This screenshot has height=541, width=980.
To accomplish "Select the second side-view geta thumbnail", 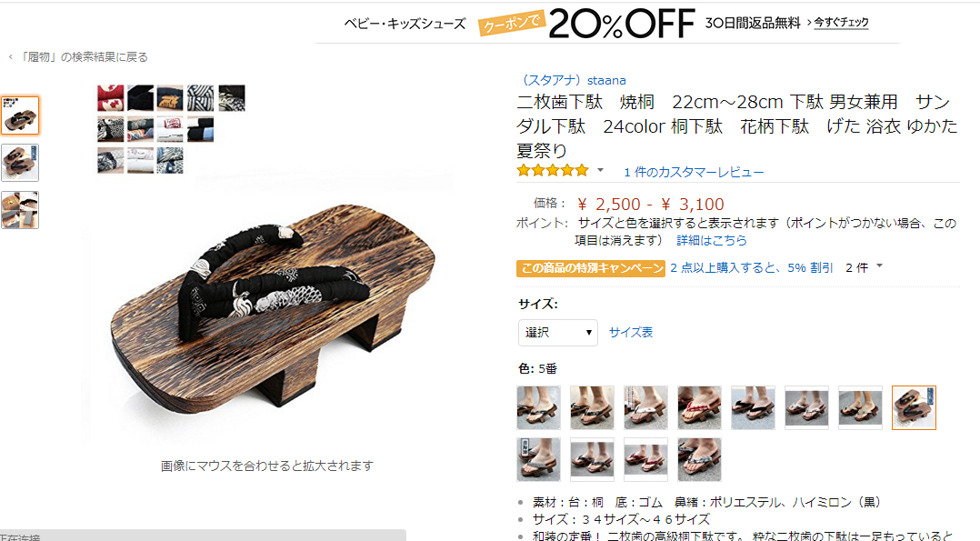I will click(20, 163).
